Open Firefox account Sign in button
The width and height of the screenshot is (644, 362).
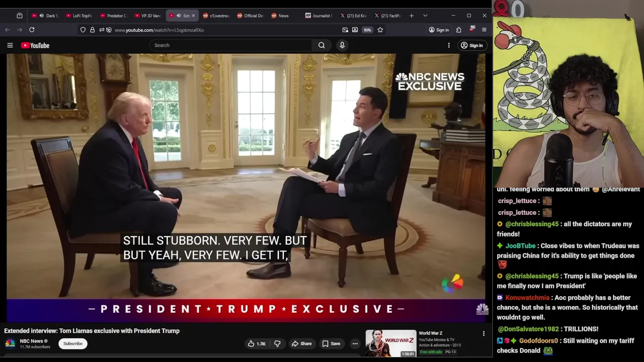pyautogui.click(x=439, y=30)
